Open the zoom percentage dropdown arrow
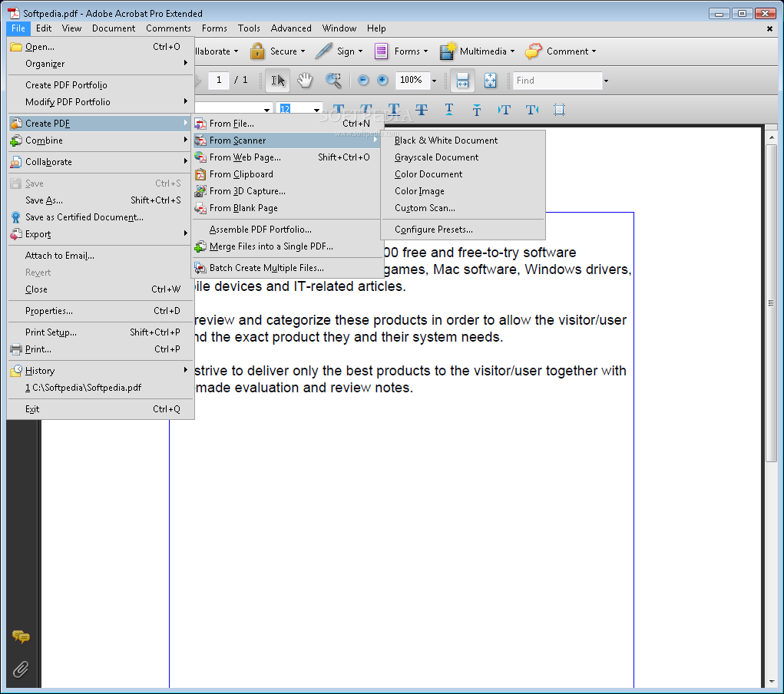784x694 pixels. click(434, 81)
